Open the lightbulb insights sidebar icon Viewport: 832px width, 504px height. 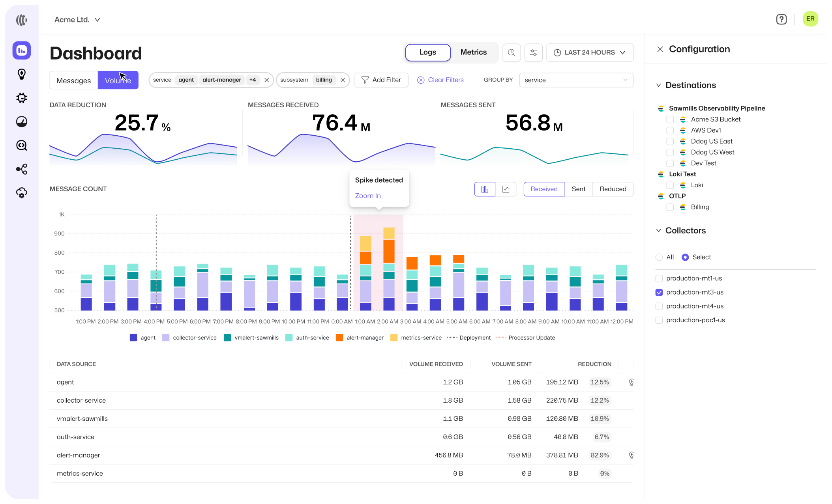click(22, 74)
